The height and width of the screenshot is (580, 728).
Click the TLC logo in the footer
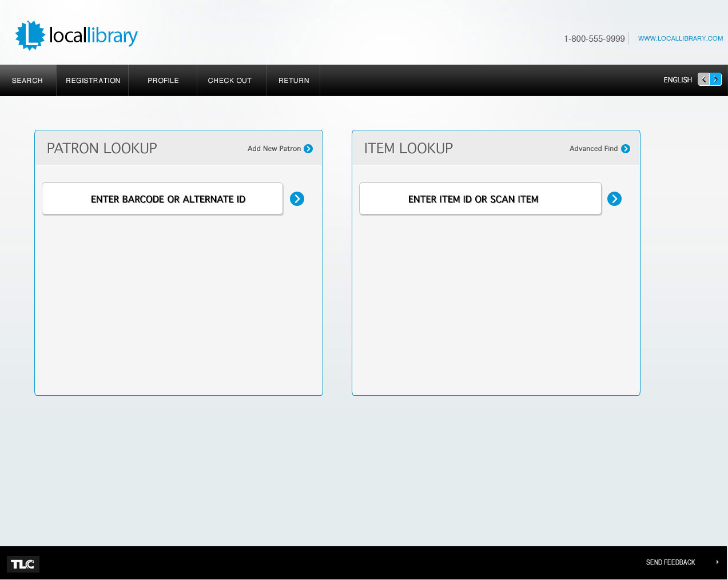pos(23,564)
